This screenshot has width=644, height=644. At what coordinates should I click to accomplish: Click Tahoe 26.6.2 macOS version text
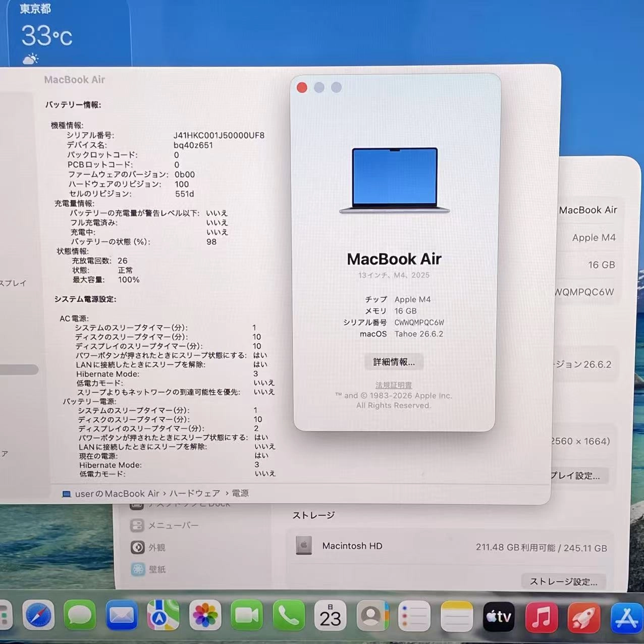[x=419, y=334]
